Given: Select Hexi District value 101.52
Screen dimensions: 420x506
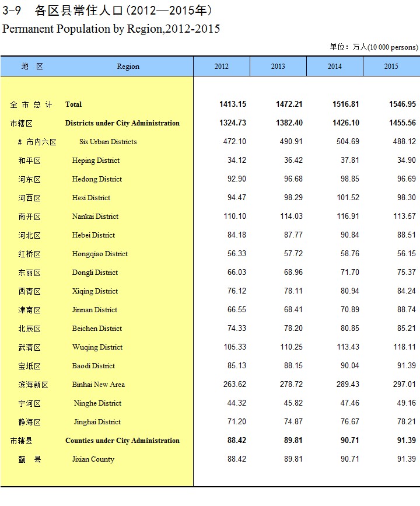Looking at the screenshot, I should [x=348, y=197].
